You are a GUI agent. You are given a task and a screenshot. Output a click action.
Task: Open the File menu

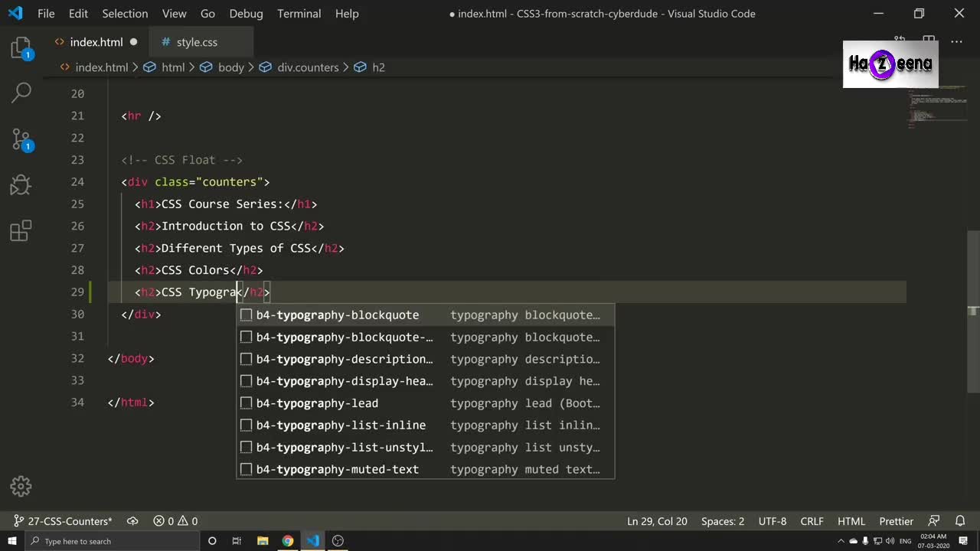click(46, 14)
